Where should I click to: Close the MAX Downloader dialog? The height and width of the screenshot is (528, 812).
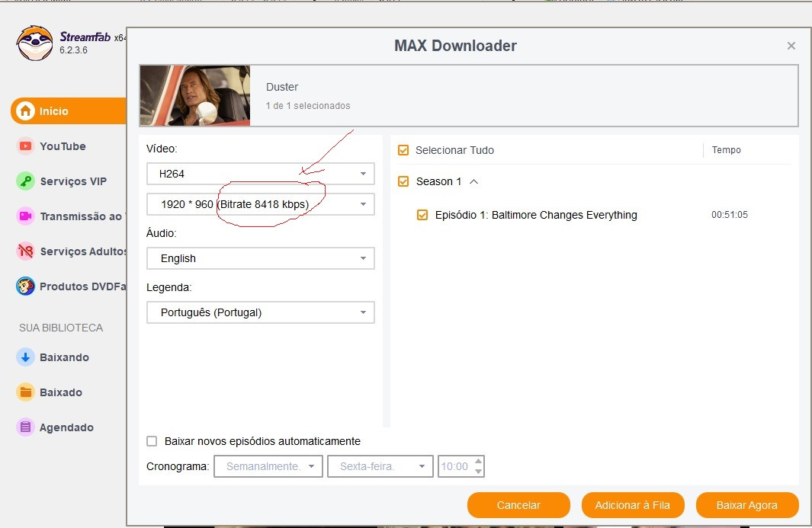coord(791,46)
